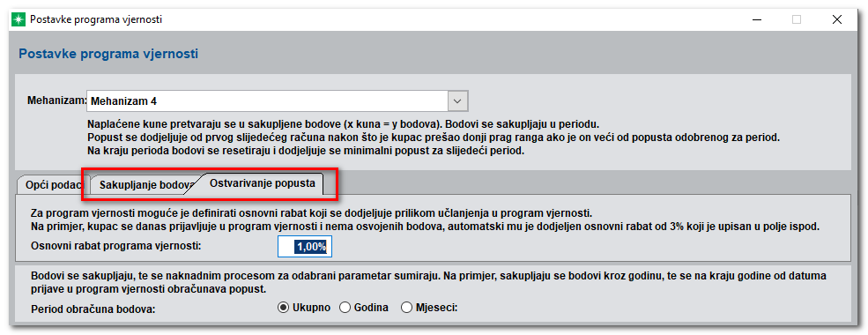Screen dimensions: 868x335
Task: Click the Period obračuna bodova label
Action: click(x=93, y=309)
